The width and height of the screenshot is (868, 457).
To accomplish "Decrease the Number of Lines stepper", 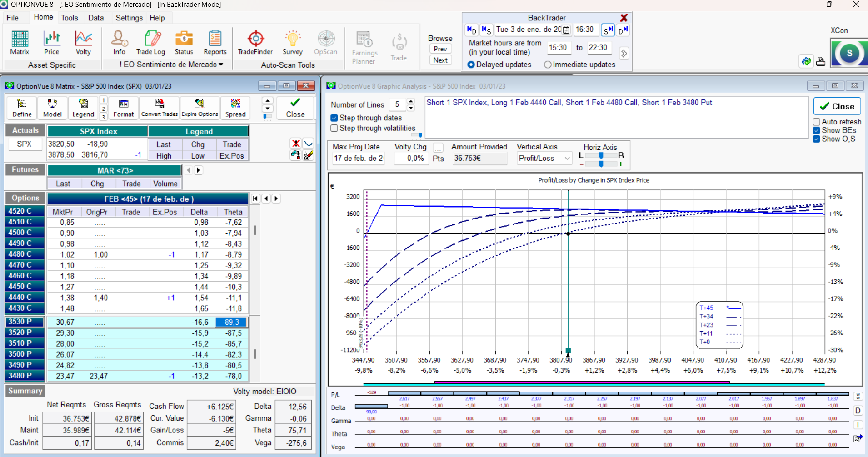I will [x=411, y=108].
